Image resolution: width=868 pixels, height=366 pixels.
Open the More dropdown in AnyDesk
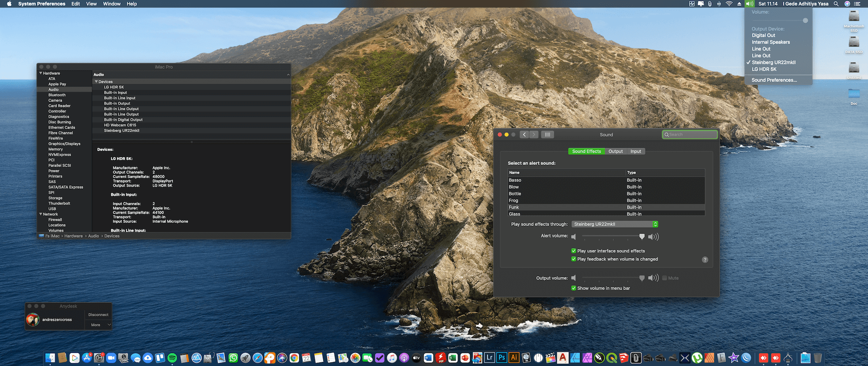click(98, 325)
